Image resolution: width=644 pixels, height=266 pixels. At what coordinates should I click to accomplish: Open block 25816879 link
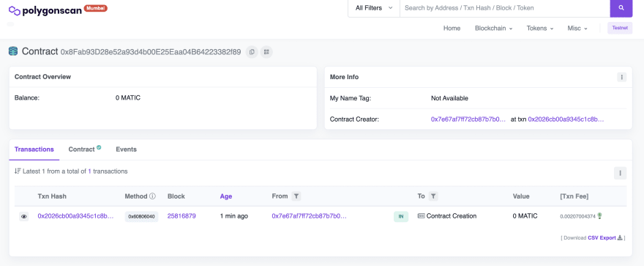[181, 216]
